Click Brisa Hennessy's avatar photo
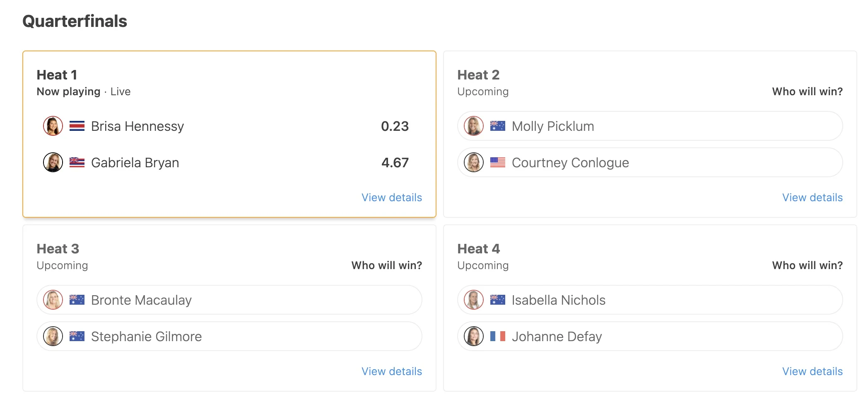868x414 pixels. pyautogui.click(x=53, y=126)
